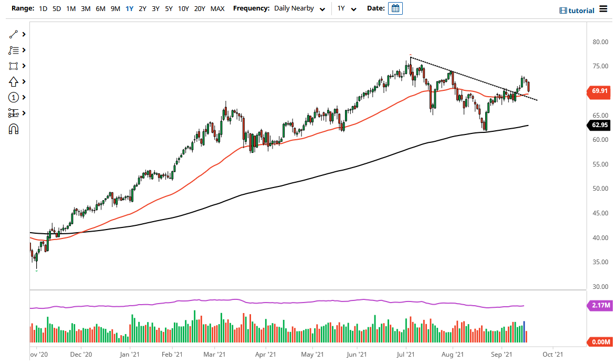Select the 5D range tab
This screenshot has height=364, width=616.
(56, 8)
